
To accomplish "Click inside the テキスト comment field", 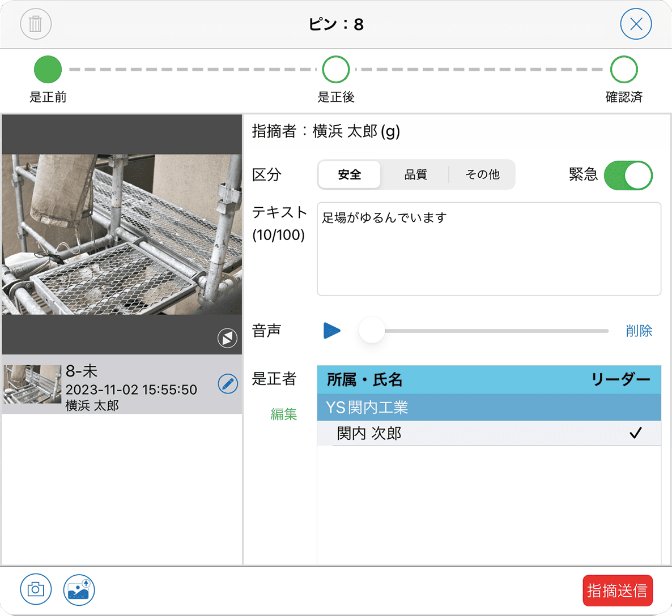I will coord(487,249).
